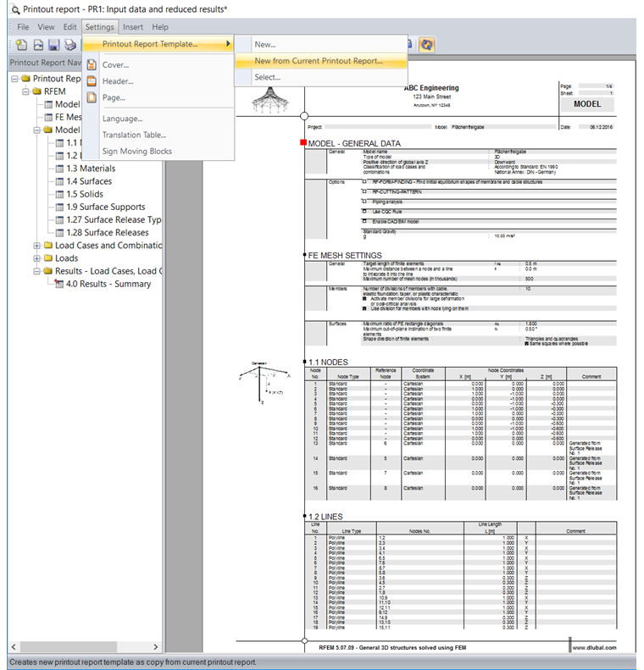Screen dimensions: 644x670
Task: Toggle Use division for members with node checkbox
Action: [364, 308]
